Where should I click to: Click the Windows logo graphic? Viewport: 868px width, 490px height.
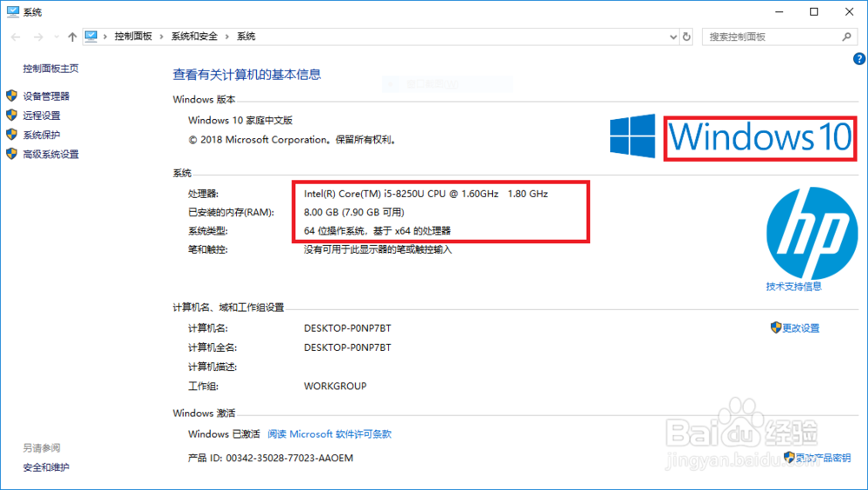632,136
